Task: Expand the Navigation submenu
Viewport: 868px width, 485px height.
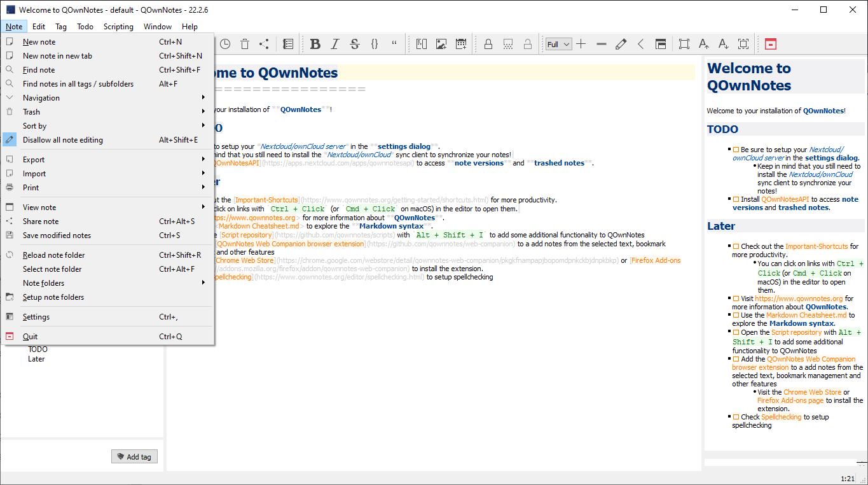Action: pos(107,98)
